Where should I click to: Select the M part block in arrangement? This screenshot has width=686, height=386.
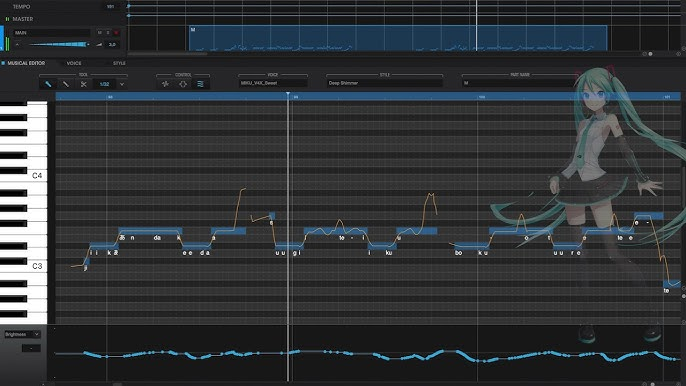point(398,38)
